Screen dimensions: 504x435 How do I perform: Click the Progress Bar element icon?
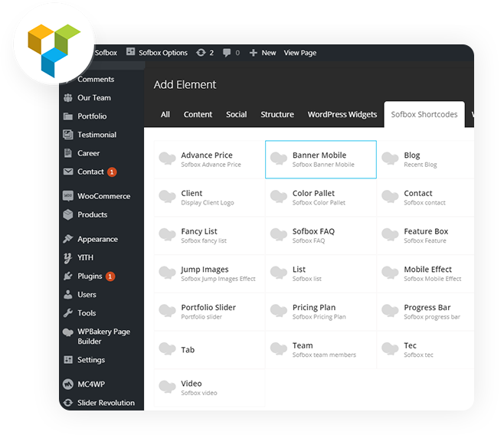(x=390, y=311)
